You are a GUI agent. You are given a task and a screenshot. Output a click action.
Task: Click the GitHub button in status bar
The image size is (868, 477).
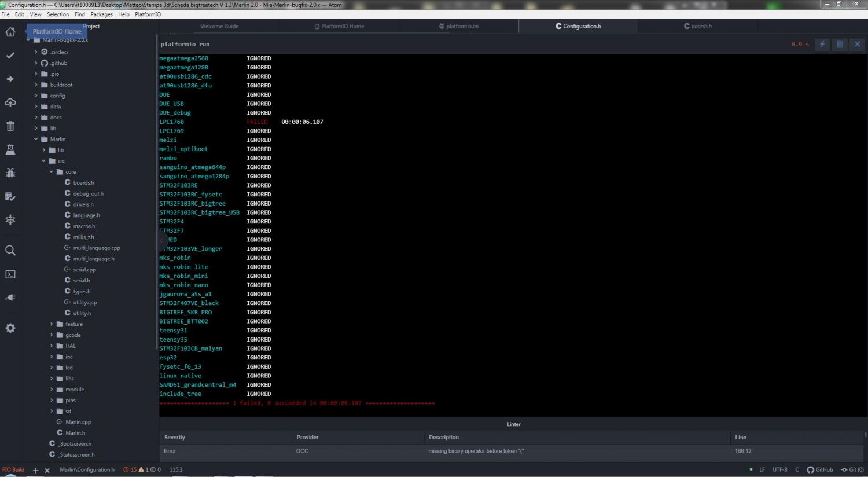820,469
